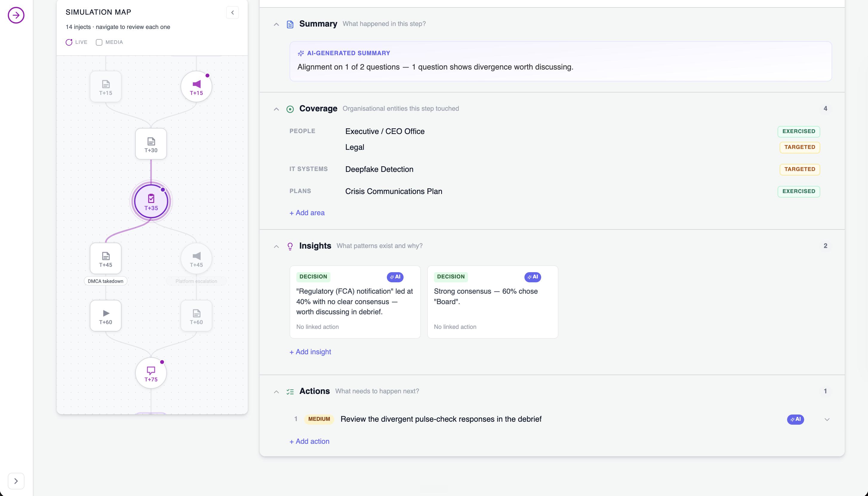This screenshot has height=496, width=868.
Task: Select the Executive / CEO Office entry
Action: (385, 132)
